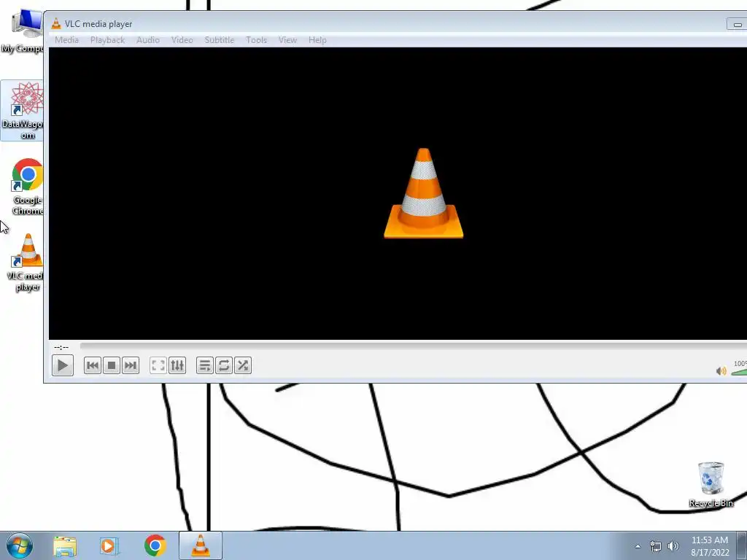Open Windows Explorer from the taskbar

pos(65,545)
